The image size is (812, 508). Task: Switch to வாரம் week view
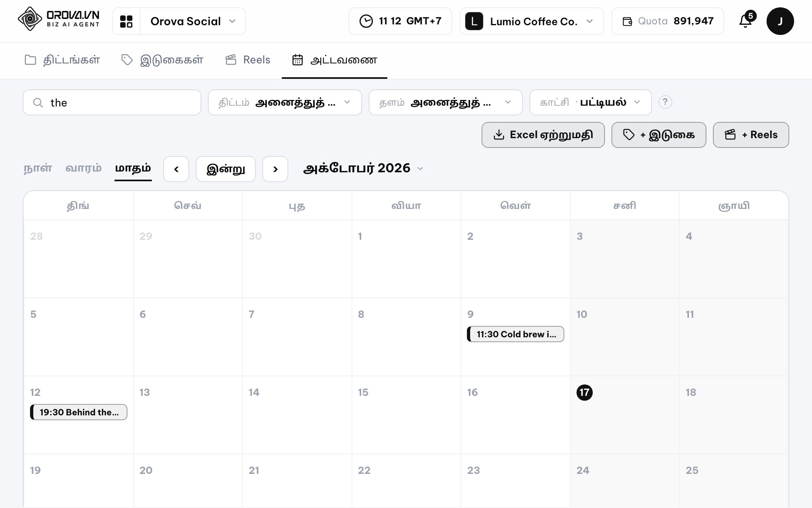[84, 168]
